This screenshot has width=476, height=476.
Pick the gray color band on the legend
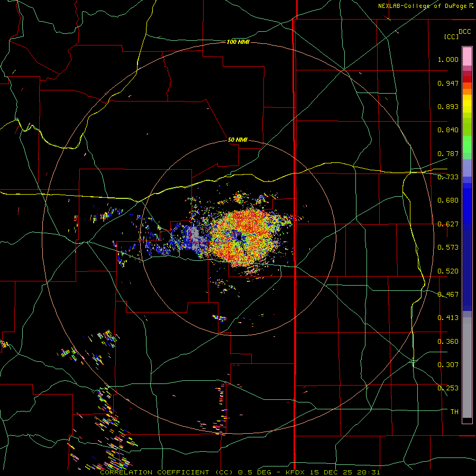(467, 368)
